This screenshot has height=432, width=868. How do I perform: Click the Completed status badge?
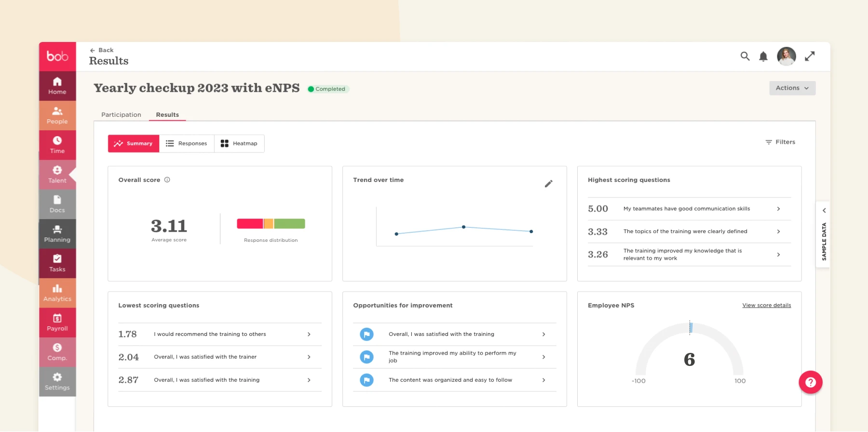pyautogui.click(x=328, y=89)
